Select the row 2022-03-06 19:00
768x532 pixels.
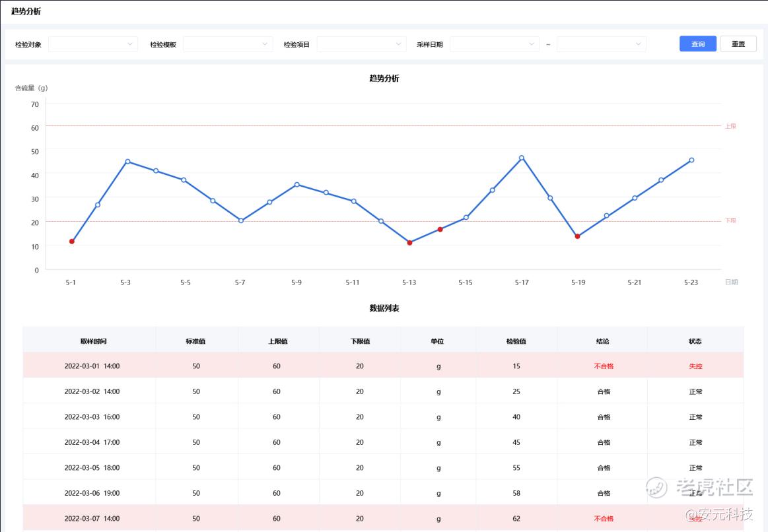click(x=383, y=493)
